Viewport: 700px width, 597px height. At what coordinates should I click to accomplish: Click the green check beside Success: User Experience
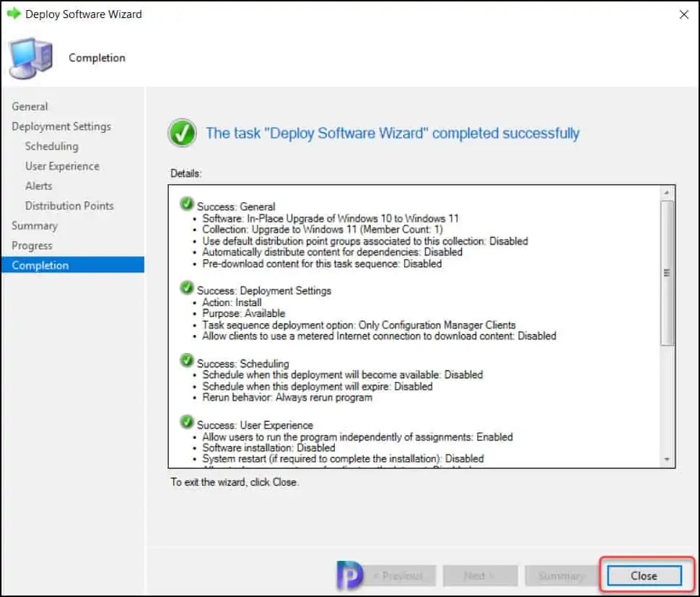pos(187,422)
